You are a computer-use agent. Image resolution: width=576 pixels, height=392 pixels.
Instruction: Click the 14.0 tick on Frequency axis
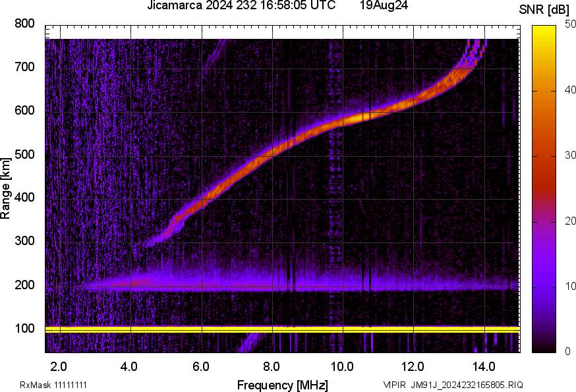(x=484, y=366)
